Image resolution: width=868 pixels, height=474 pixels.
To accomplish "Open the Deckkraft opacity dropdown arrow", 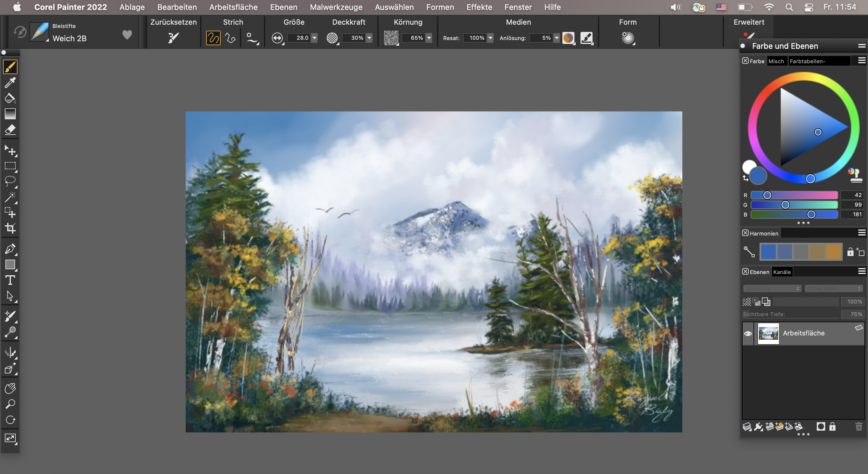I will [369, 38].
